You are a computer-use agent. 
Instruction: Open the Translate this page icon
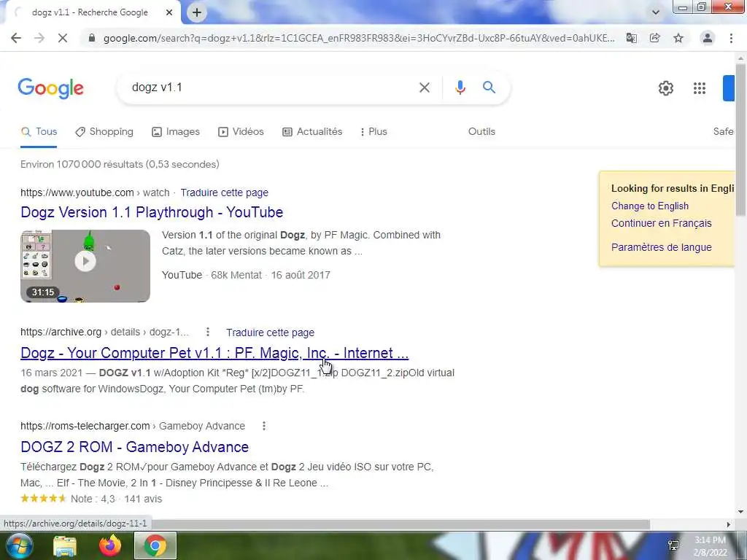(632, 38)
